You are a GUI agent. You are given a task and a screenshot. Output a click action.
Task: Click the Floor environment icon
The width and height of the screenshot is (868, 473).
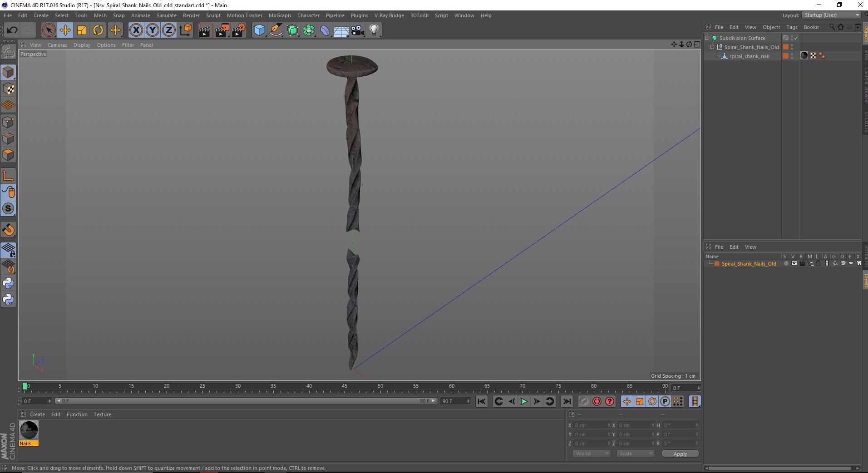pos(341,30)
